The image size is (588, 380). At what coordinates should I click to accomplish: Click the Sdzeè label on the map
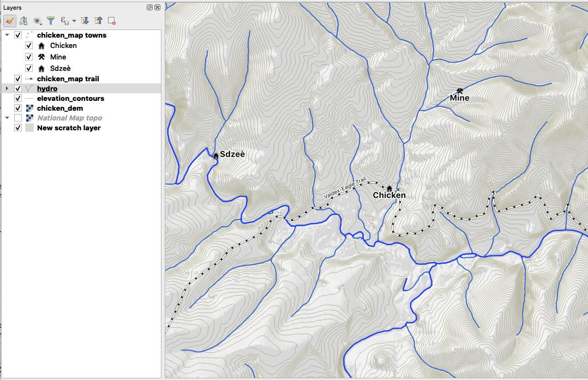232,154
